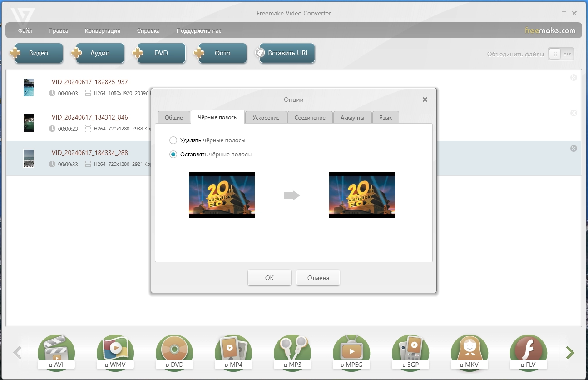Show next formats with the green right arrow

(x=570, y=352)
